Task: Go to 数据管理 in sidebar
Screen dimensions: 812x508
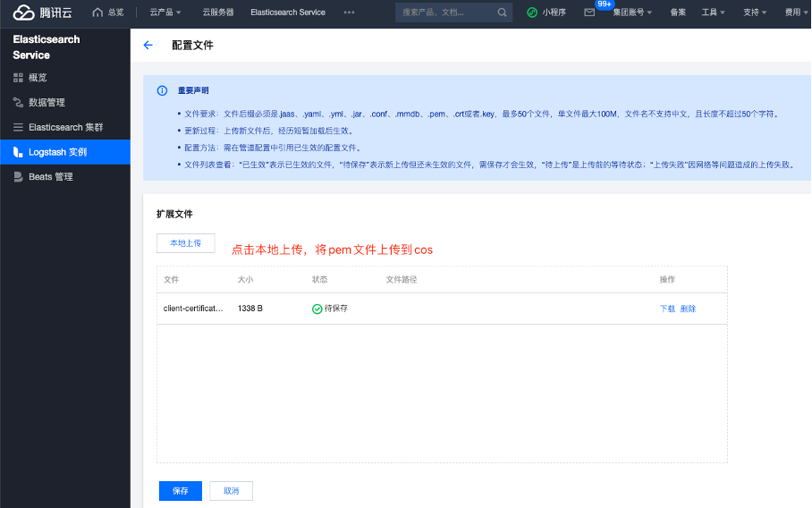Action: pos(65,103)
